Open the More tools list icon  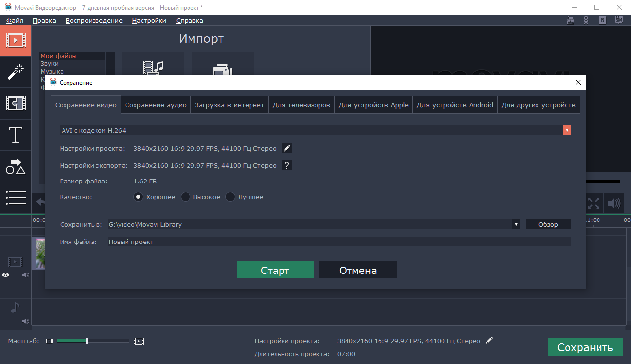tap(16, 197)
